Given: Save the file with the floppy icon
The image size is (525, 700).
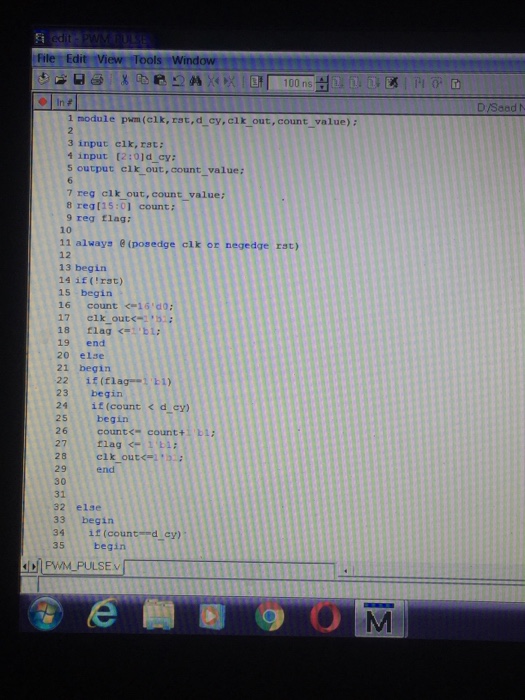Looking at the screenshot, I should 79,80.
